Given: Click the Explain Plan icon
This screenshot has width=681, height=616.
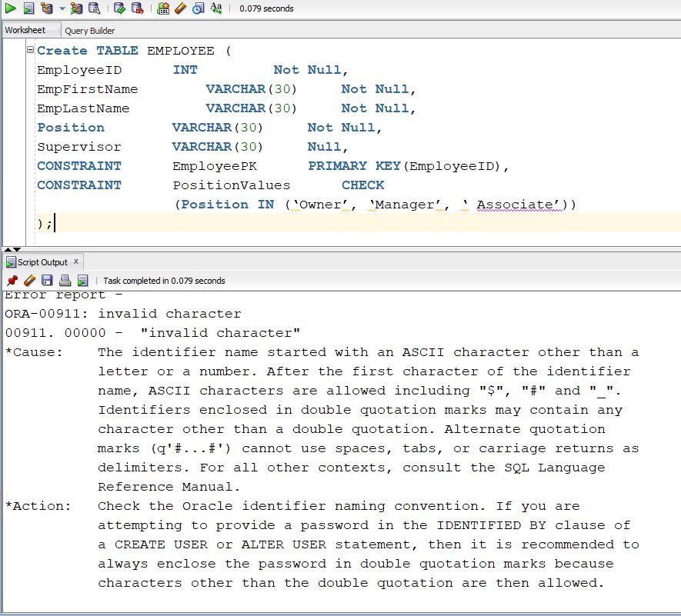Looking at the screenshot, I should [46, 8].
